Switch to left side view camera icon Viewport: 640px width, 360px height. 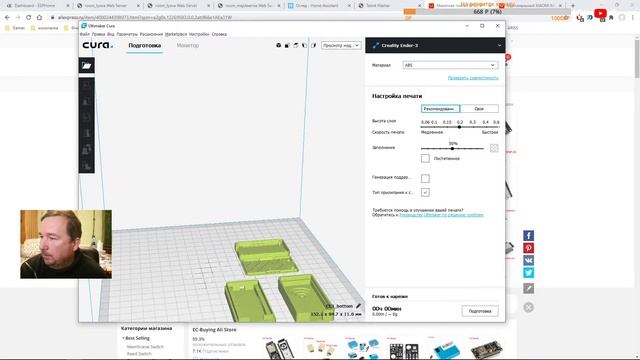[x=304, y=45]
